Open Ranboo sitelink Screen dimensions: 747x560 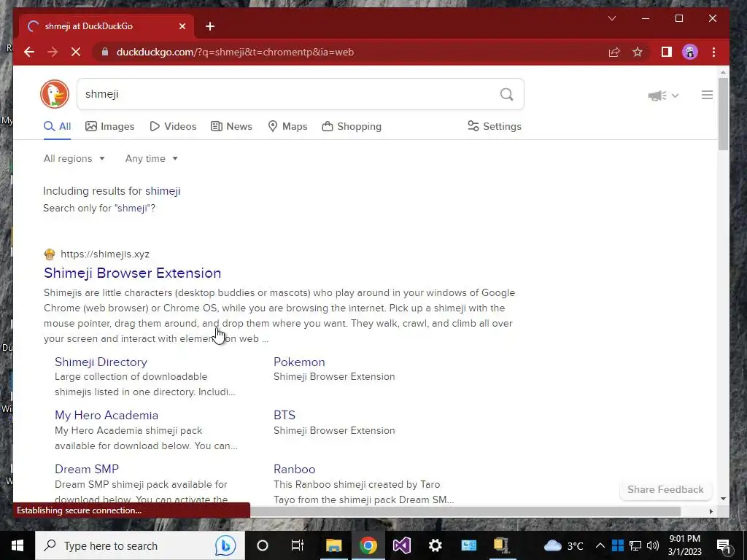point(295,469)
